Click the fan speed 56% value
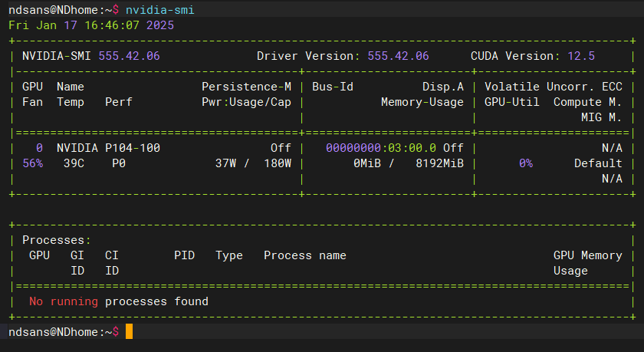The height and width of the screenshot is (352, 644). coord(32,163)
